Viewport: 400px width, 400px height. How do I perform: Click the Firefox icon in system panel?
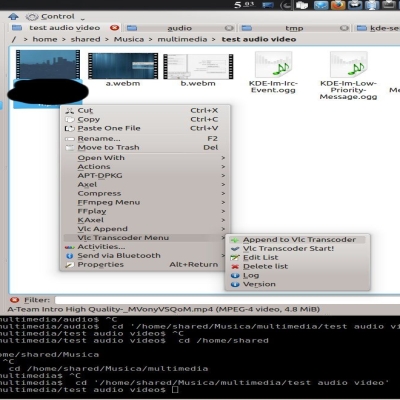click(338, 5)
